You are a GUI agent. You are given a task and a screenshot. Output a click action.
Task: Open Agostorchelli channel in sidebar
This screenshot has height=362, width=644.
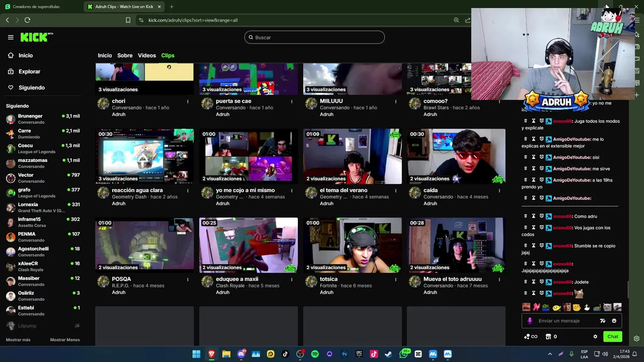43,251
